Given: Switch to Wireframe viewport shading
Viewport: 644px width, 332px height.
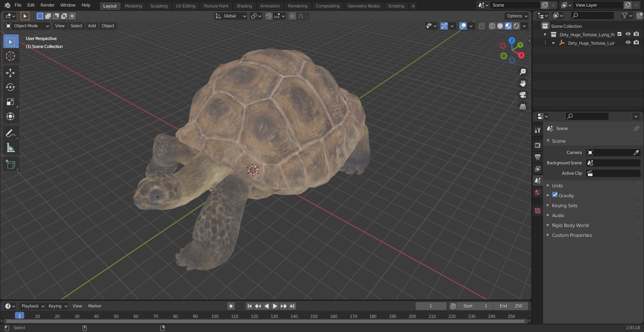Looking at the screenshot, I should click(x=492, y=26).
